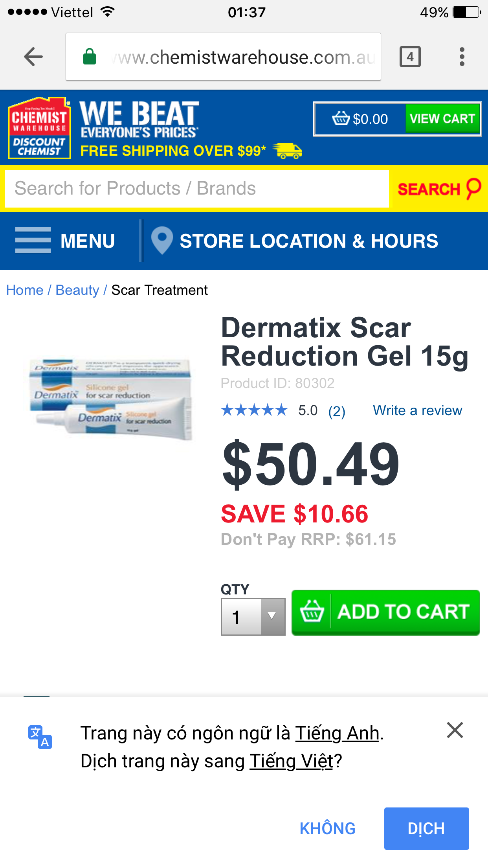The width and height of the screenshot is (488, 868).
Task: Tap the browser back arrow
Action: pos(33,57)
